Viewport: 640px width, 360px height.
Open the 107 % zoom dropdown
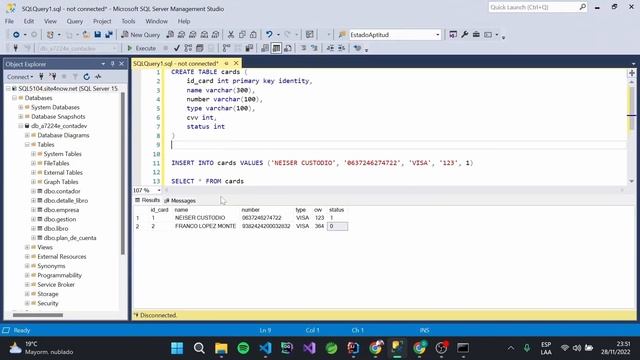(x=159, y=190)
